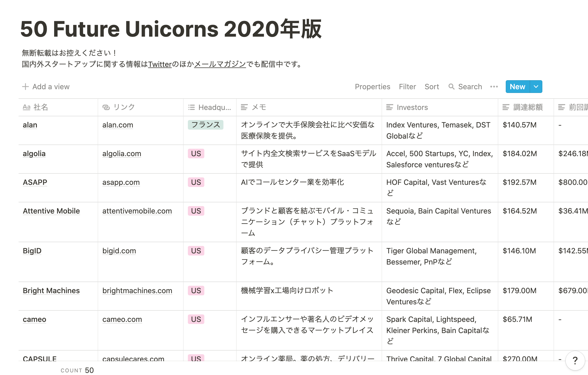
Task: Open the Filter menu
Action: 407,87
